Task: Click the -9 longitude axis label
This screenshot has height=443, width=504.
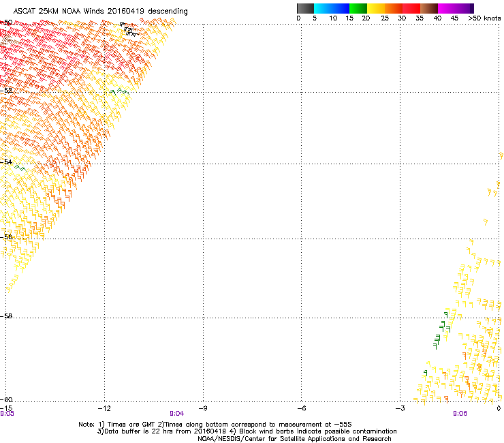Action: tap(203, 408)
